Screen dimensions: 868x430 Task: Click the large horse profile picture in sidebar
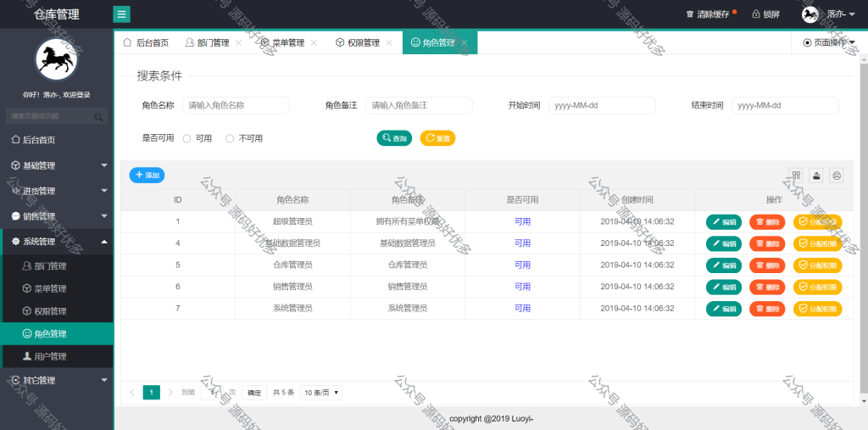point(57,60)
